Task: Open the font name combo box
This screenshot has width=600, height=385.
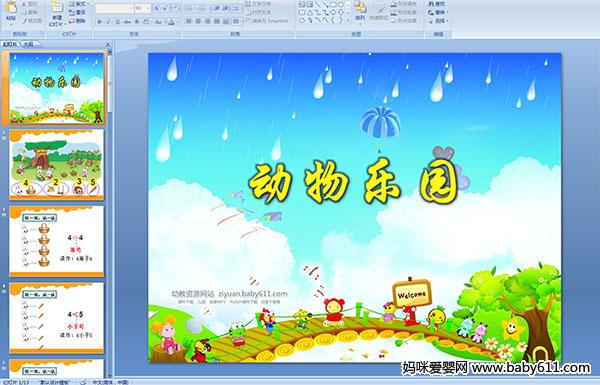Action: 114,8
